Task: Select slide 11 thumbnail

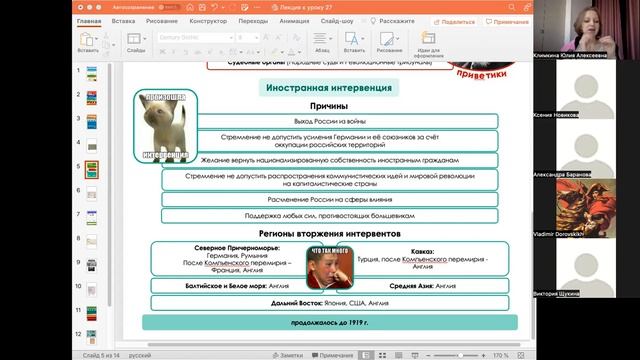Action: coord(91,313)
